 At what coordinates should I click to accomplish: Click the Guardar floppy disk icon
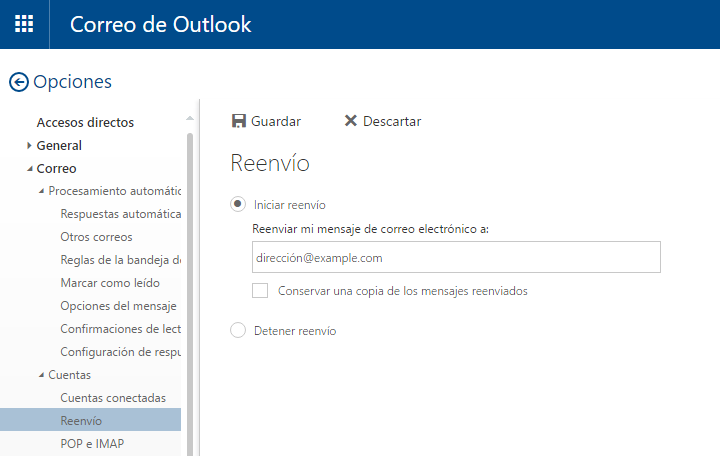tap(239, 121)
